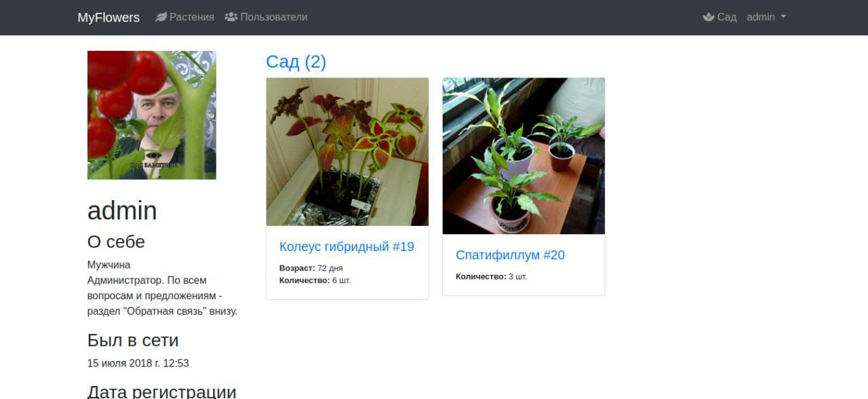Go to MyFlowers home brand link
The height and width of the screenshot is (399, 868).
coord(108,18)
